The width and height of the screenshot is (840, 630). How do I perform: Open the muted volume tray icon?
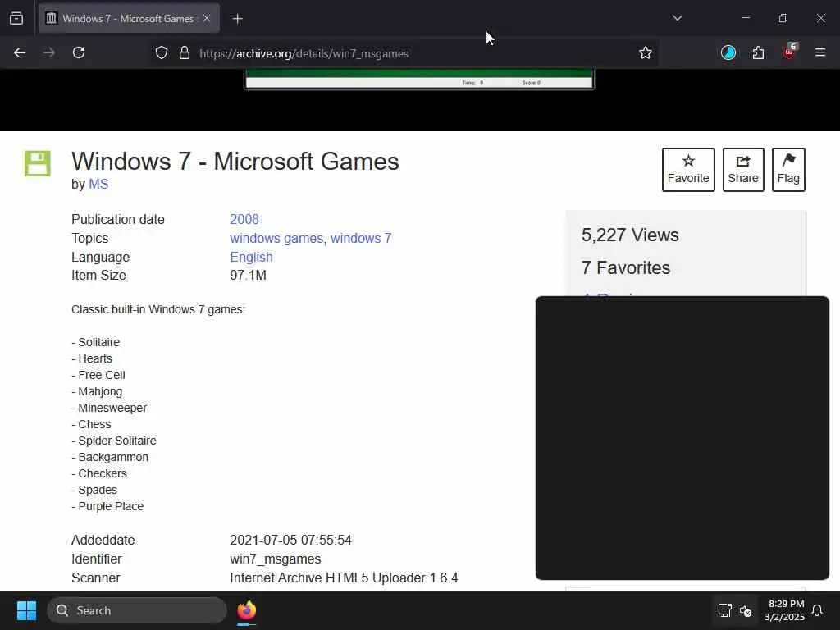pyautogui.click(x=746, y=610)
